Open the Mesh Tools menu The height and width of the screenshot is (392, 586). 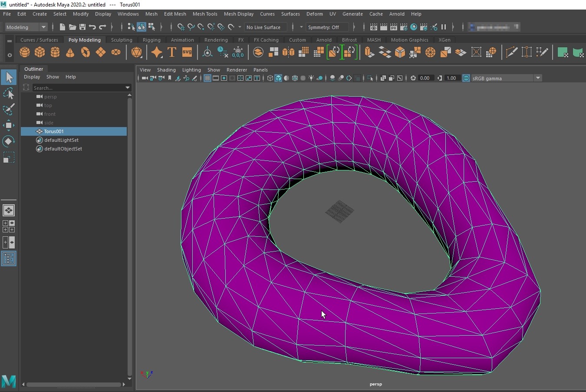205,14
